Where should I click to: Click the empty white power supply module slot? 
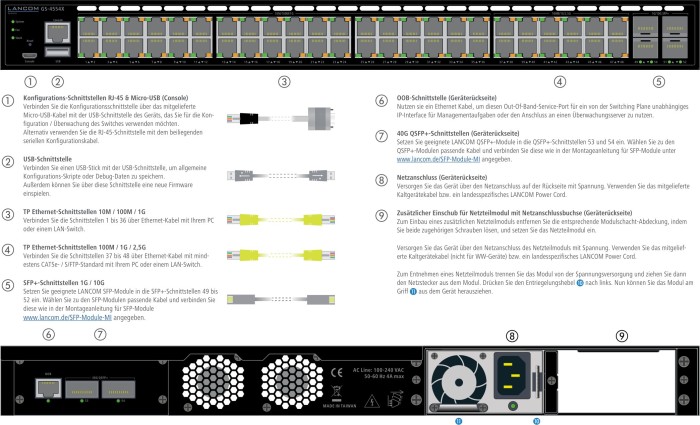tap(616, 382)
